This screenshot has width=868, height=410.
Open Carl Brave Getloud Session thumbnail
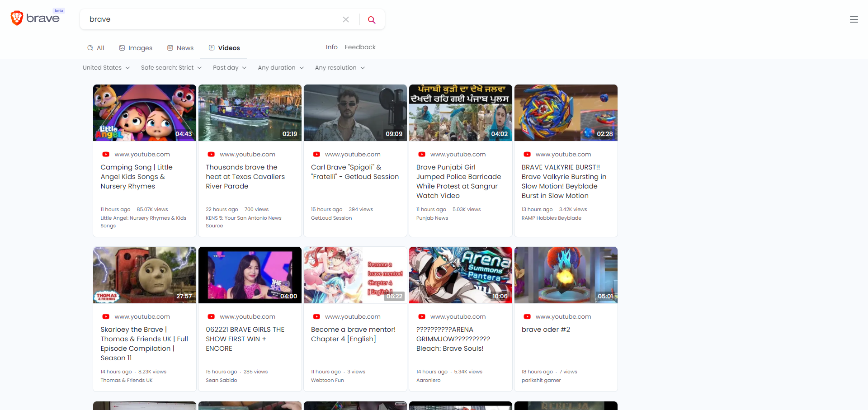pos(355,113)
